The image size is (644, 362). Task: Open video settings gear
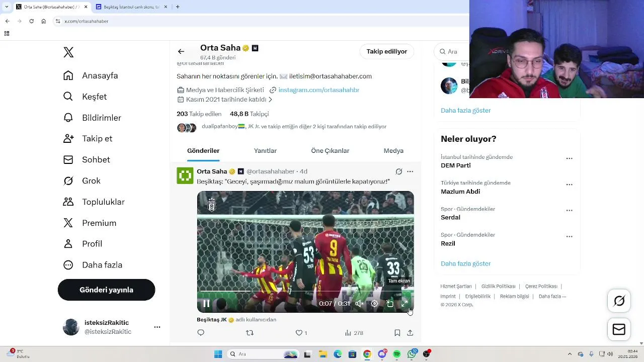point(374,304)
